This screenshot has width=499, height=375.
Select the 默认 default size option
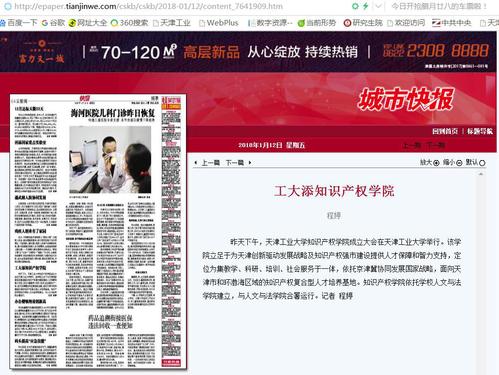point(475,162)
